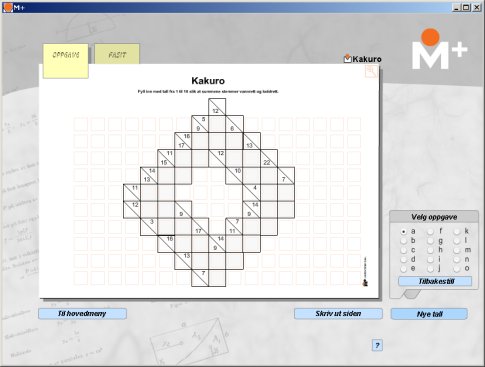Image resolution: width=485 pixels, height=367 pixels.
Task: Select exercise option f
Action: (x=431, y=231)
